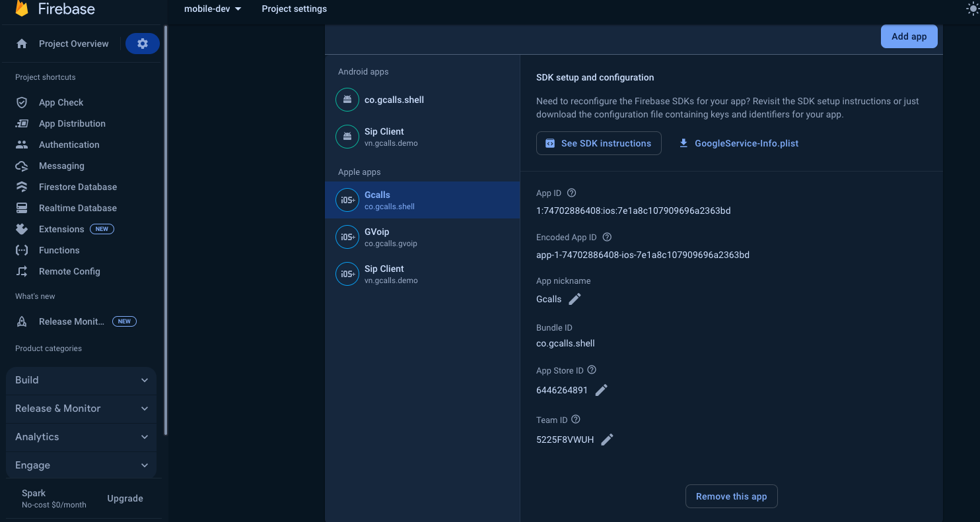Image resolution: width=980 pixels, height=522 pixels.
Task: Open Firestore Database in sidebar
Action: coord(77,187)
